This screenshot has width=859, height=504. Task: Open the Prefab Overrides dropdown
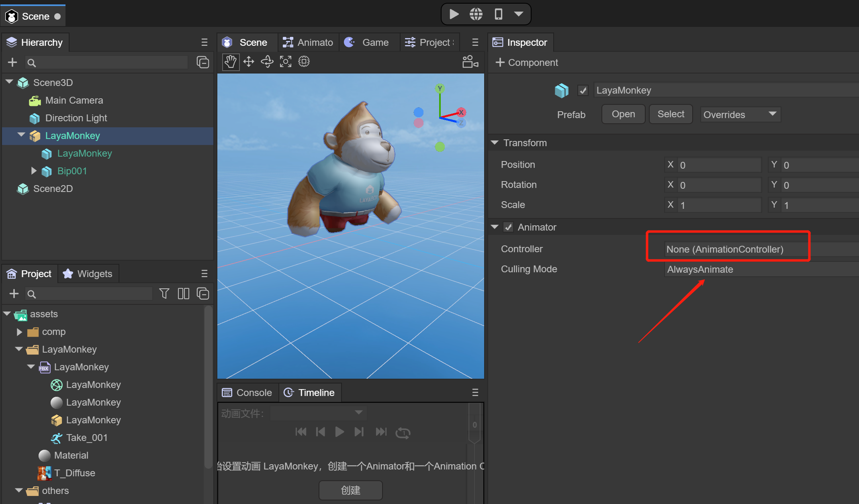pyautogui.click(x=740, y=115)
